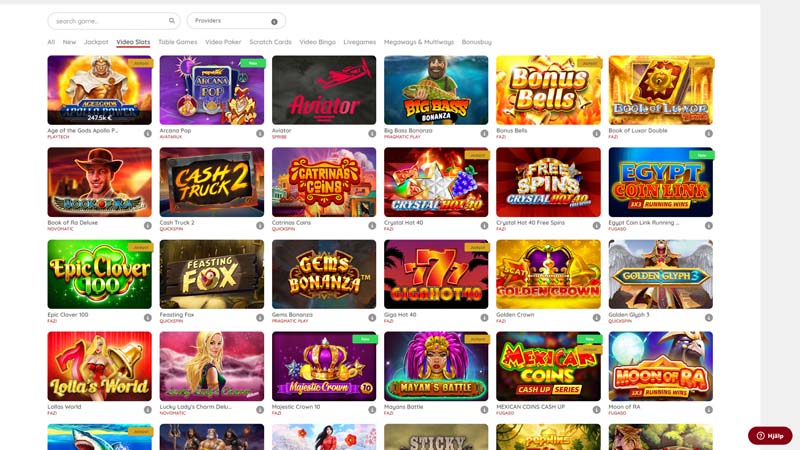Image resolution: width=800 pixels, height=450 pixels.
Task: Show info for Catrinas Coins
Action: click(x=372, y=225)
